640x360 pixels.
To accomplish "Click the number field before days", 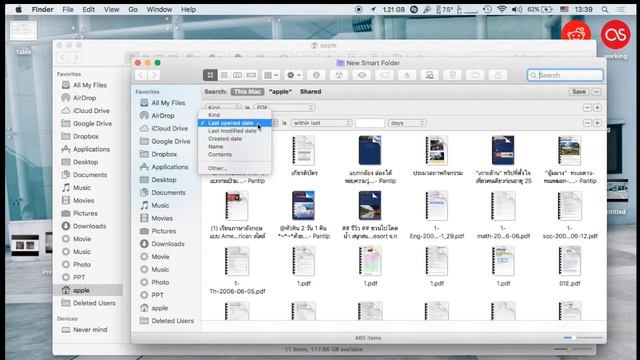I will pyautogui.click(x=370, y=123).
